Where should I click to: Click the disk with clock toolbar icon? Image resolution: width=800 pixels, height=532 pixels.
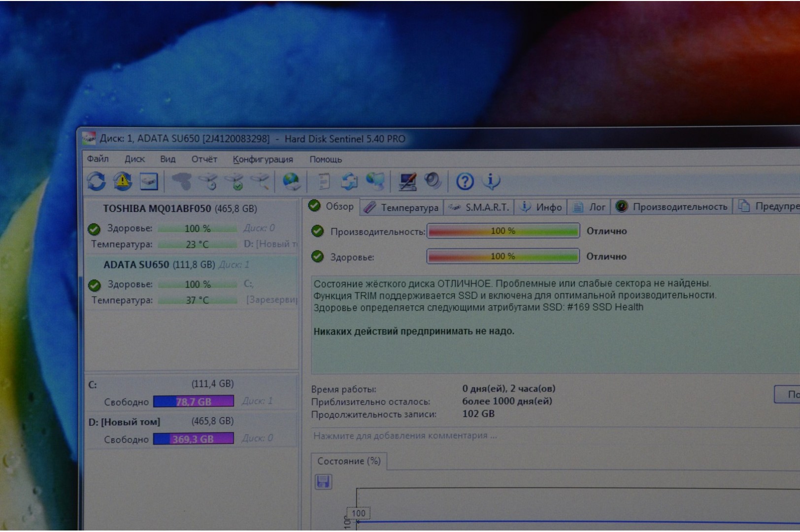(x=209, y=181)
